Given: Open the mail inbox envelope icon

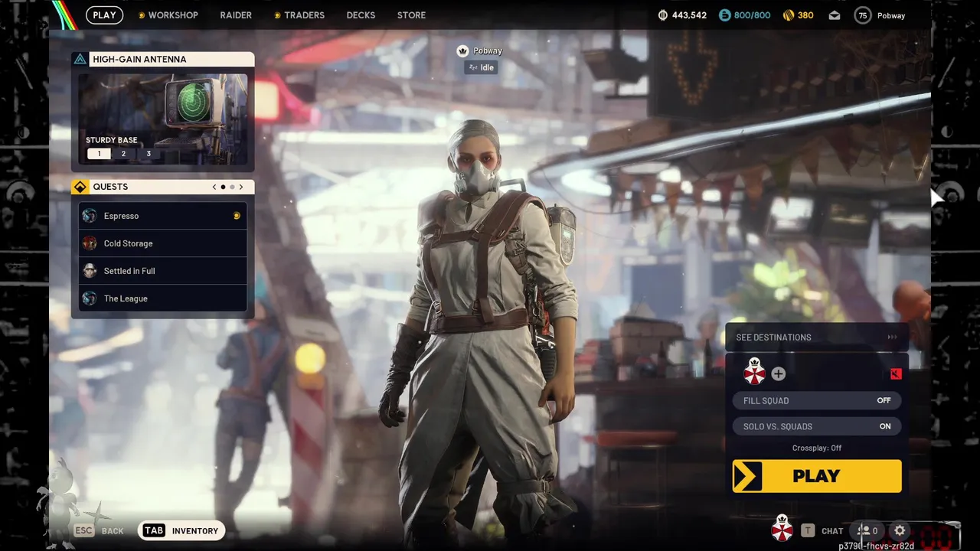Looking at the screenshot, I should click(x=835, y=15).
